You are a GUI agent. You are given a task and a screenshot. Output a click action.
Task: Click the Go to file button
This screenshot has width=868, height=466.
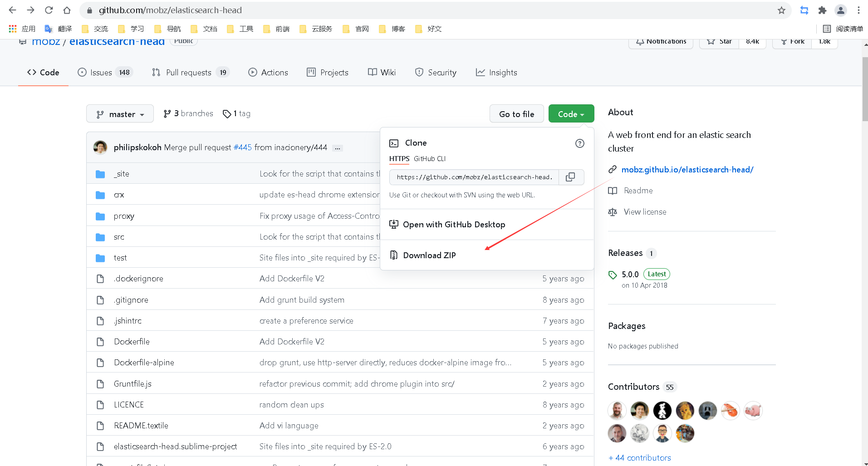pyautogui.click(x=517, y=114)
